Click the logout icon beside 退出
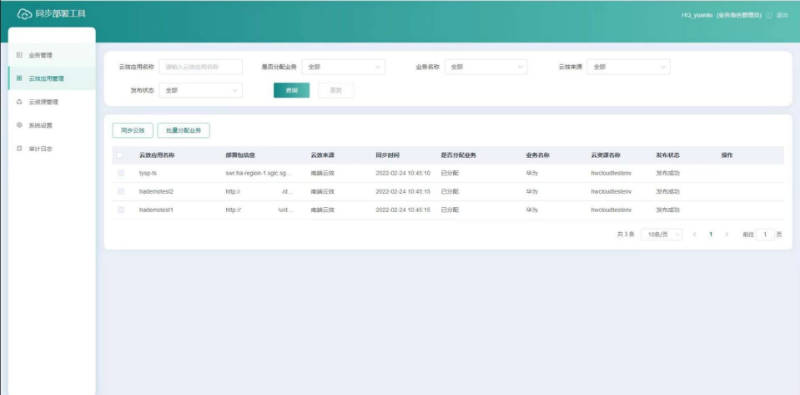The height and width of the screenshot is (395, 800). (769, 15)
